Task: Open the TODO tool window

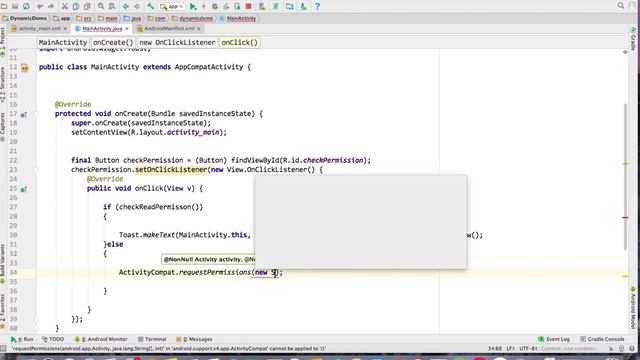Action: 53,339
